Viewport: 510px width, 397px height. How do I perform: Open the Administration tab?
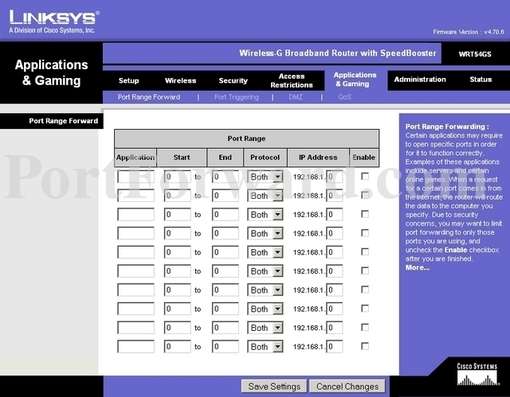tap(420, 79)
